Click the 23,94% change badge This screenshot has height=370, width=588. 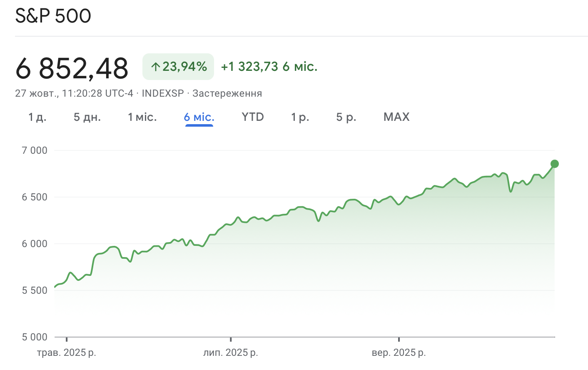[178, 67]
